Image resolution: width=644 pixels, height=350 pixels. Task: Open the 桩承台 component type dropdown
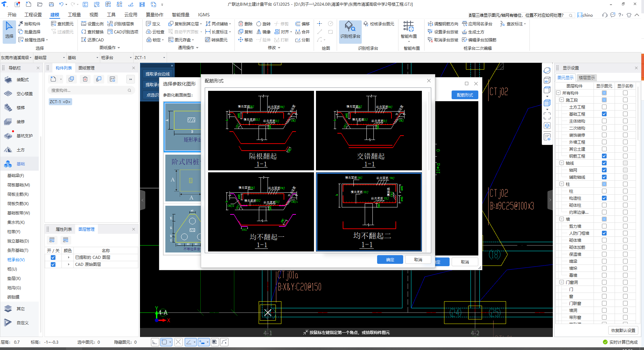(116, 57)
